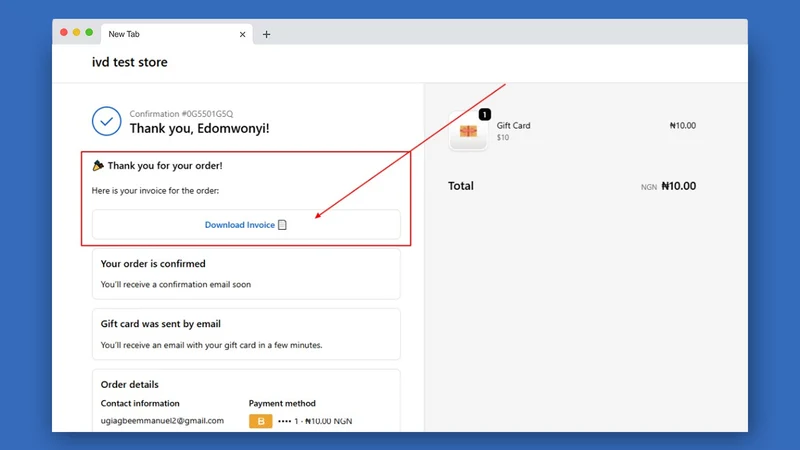Screen dimensions: 800x450
Task: Click Gift card was sent by email heading
Action: [x=161, y=324]
